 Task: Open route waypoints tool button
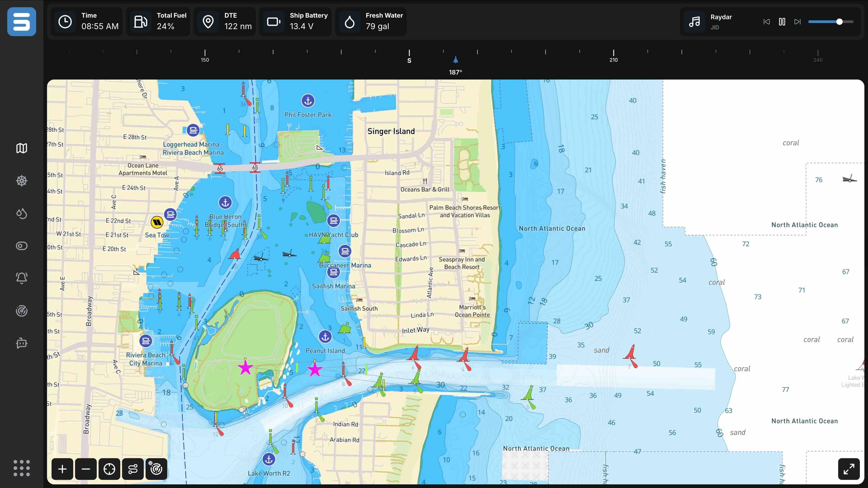(133, 469)
